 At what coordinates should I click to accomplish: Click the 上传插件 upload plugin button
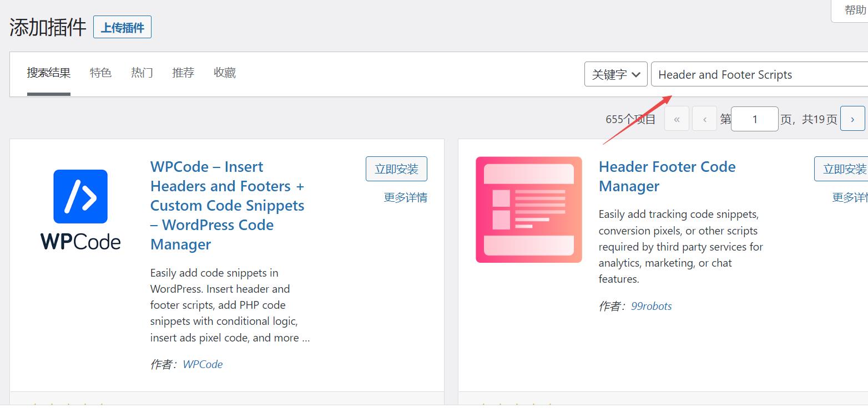[x=122, y=28]
